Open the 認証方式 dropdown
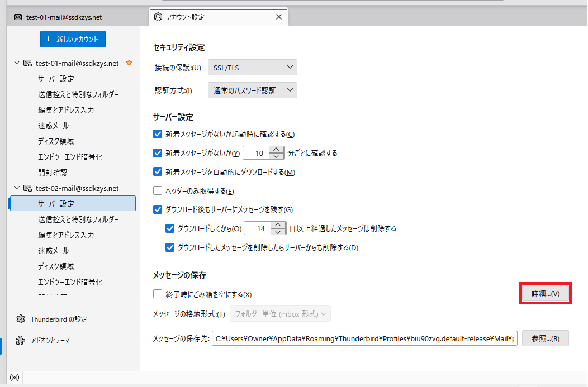 (x=252, y=90)
